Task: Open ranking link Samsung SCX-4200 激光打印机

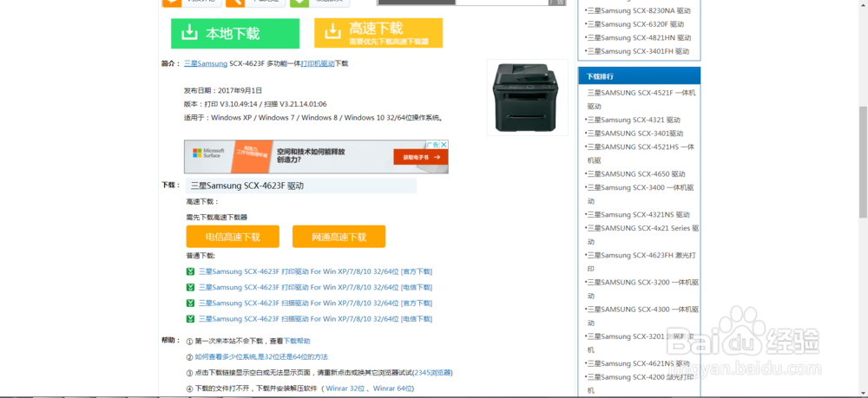Action: [641, 383]
